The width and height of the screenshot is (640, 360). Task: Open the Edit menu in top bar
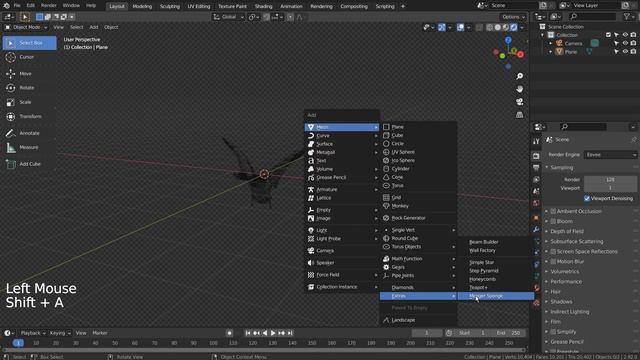(x=31, y=6)
